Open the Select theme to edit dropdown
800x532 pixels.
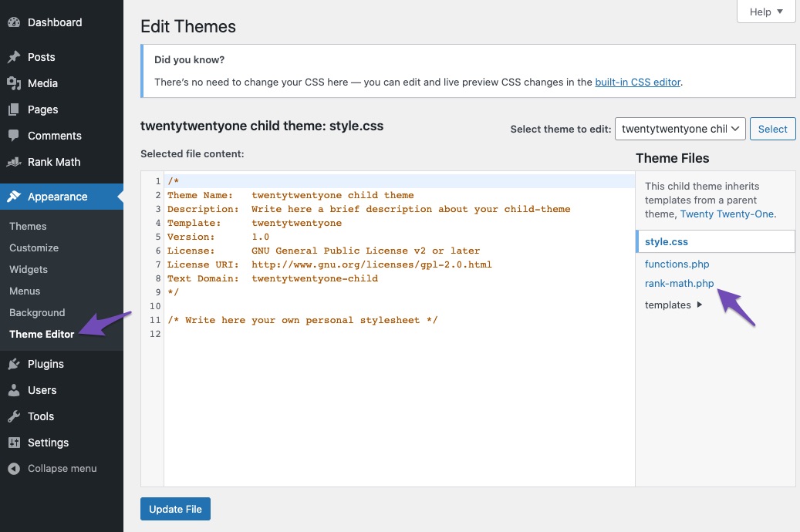[x=680, y=129]
